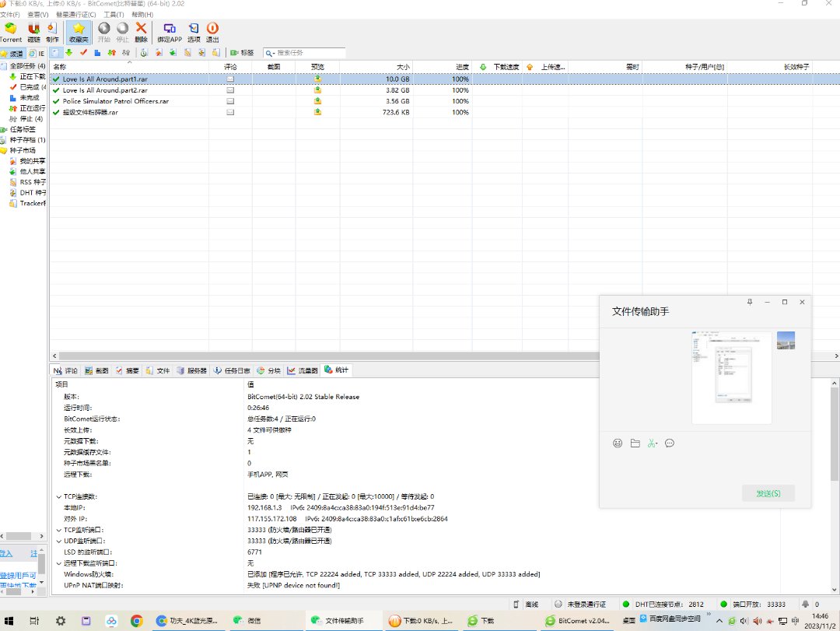Collapse the TCP连接数 section
The width and height of the screenshot is (840, 631).
pyautogui.click(x=59, y=496)
